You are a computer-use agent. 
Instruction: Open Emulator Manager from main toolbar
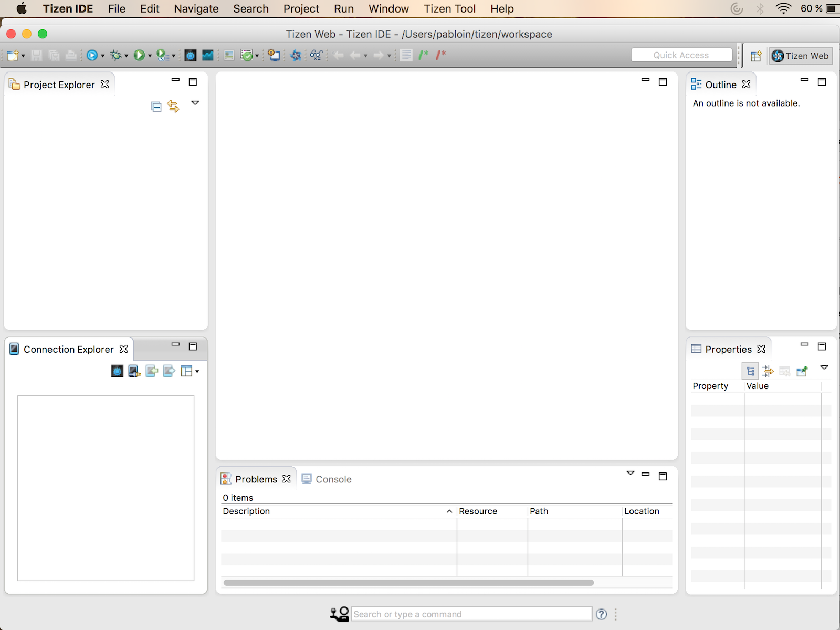click(191, 55)
